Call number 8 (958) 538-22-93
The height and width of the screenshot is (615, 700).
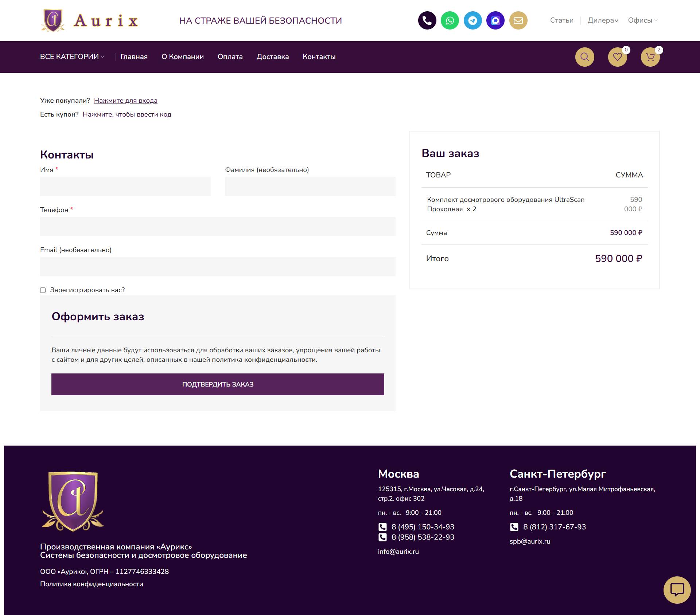click(423, 537)
